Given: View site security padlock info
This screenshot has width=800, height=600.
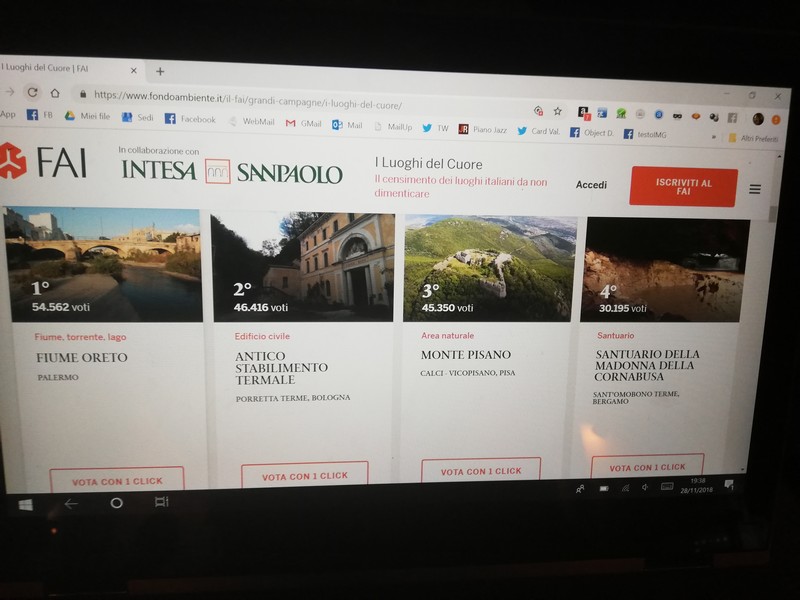Looking at the screenshot, I should click(x=83, y=94).
